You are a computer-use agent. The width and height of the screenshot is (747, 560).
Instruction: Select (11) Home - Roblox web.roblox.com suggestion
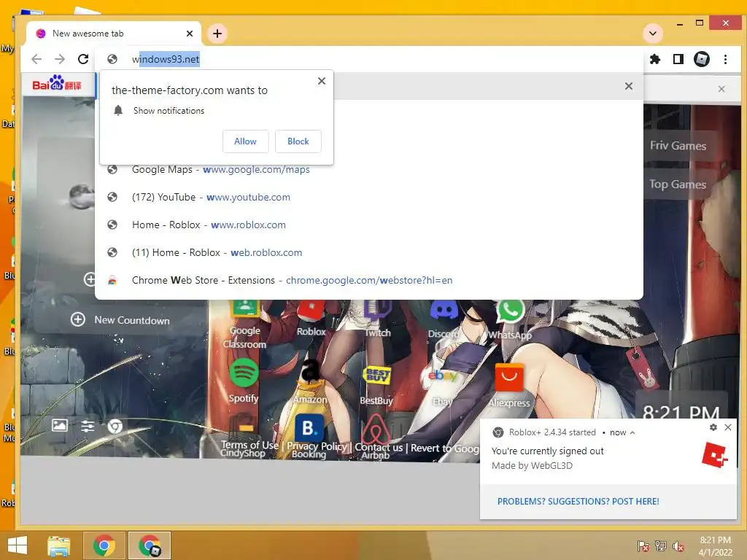click(x=368, y=252)
